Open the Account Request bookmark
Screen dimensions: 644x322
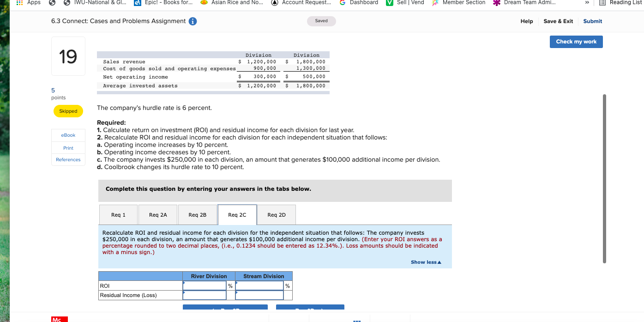tap(301, 3)
